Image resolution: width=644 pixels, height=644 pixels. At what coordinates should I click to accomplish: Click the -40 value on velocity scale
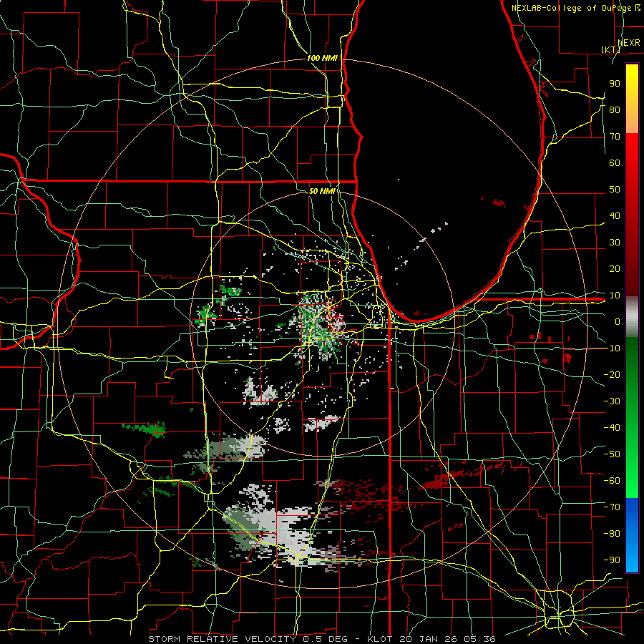click(x=612, y=428)
